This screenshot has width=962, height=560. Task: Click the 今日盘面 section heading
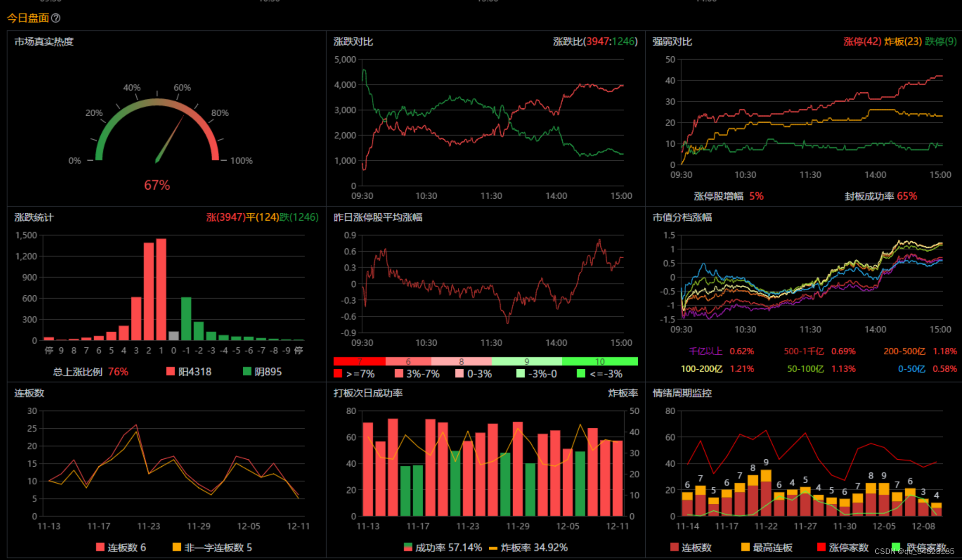coord(28,18)
